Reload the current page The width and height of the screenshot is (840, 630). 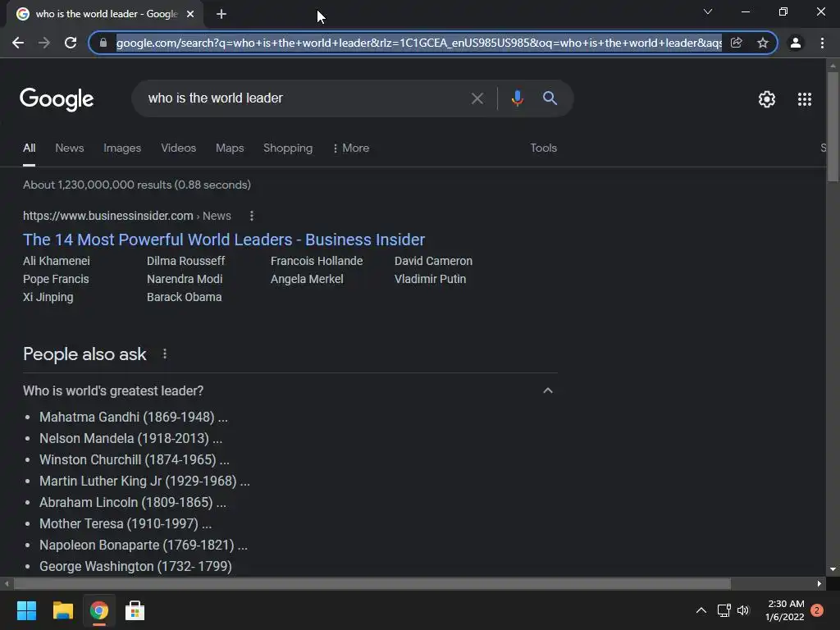[71, 43]
